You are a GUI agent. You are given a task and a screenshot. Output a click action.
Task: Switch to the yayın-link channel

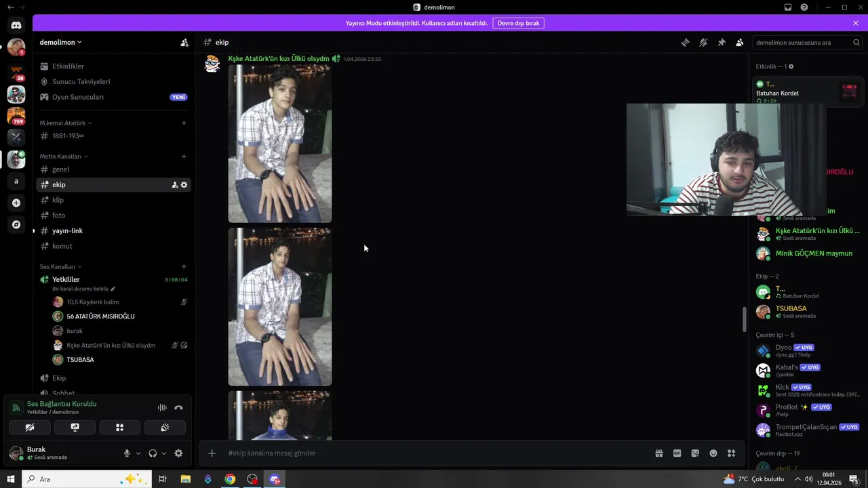[113, 230]
